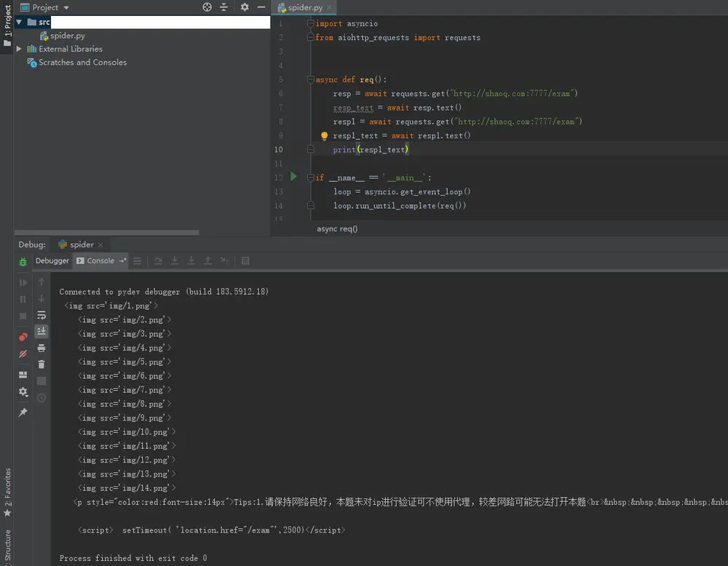
Task: Clear console with the trash icon
Action: 41,364
